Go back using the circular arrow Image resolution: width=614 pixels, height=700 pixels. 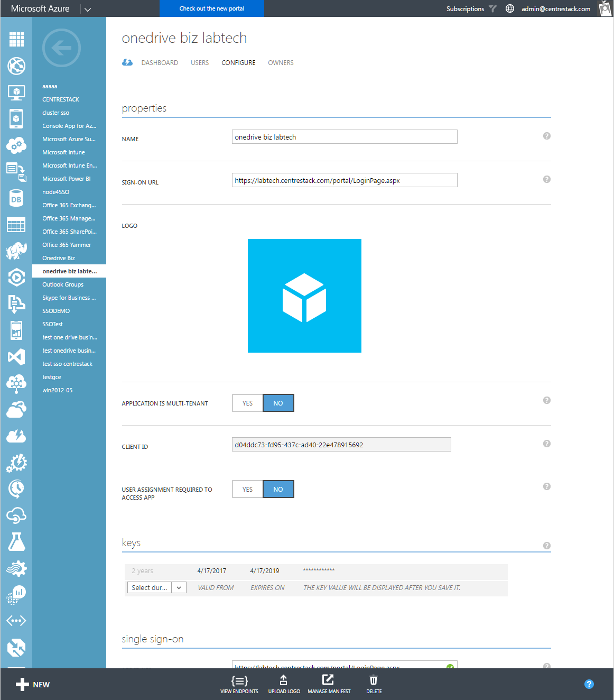tap(61, 48)
